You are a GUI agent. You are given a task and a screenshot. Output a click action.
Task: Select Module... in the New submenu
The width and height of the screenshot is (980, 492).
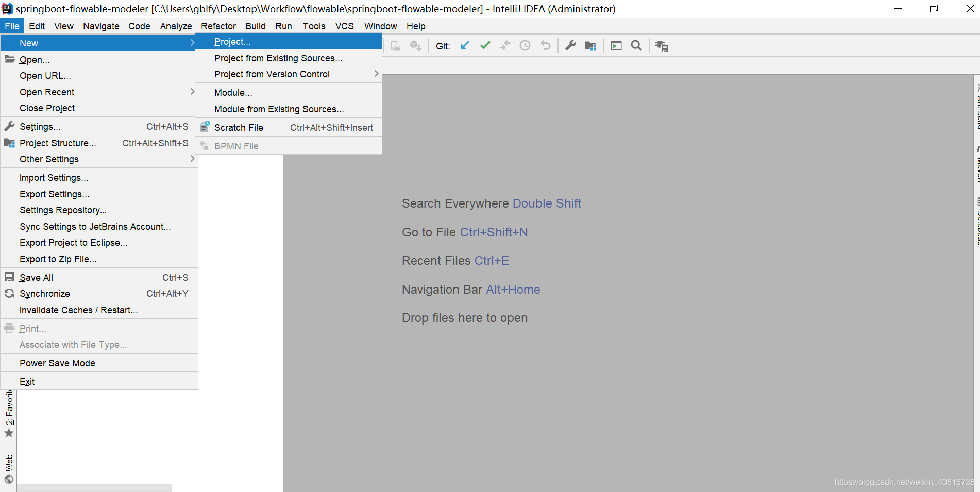click(289, 93)
